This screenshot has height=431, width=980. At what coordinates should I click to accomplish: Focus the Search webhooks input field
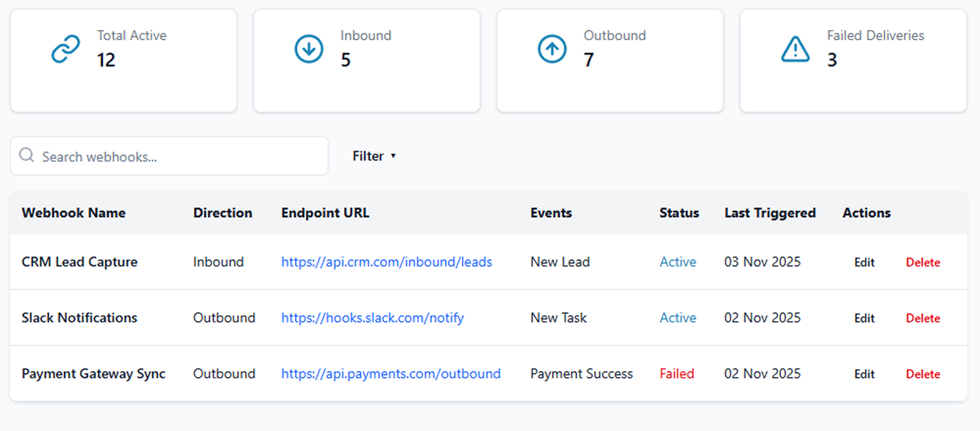[179, 157]
